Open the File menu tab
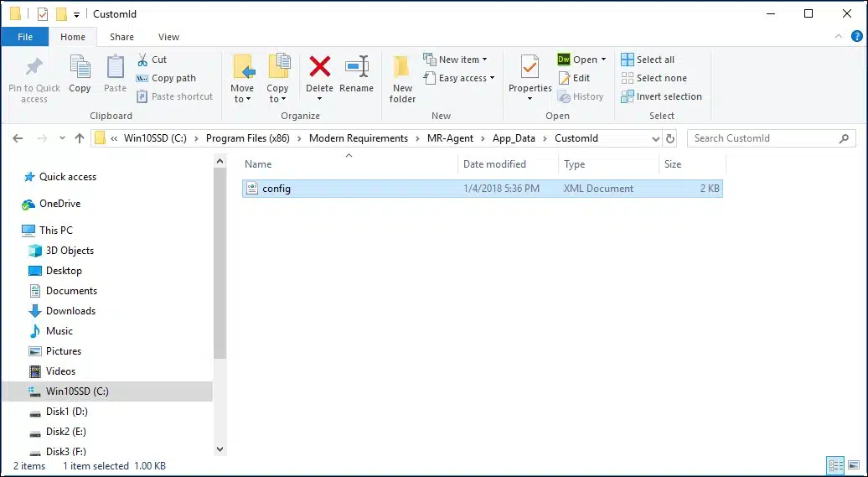Screen dimensions: 868x477 [x=25, y=37]
